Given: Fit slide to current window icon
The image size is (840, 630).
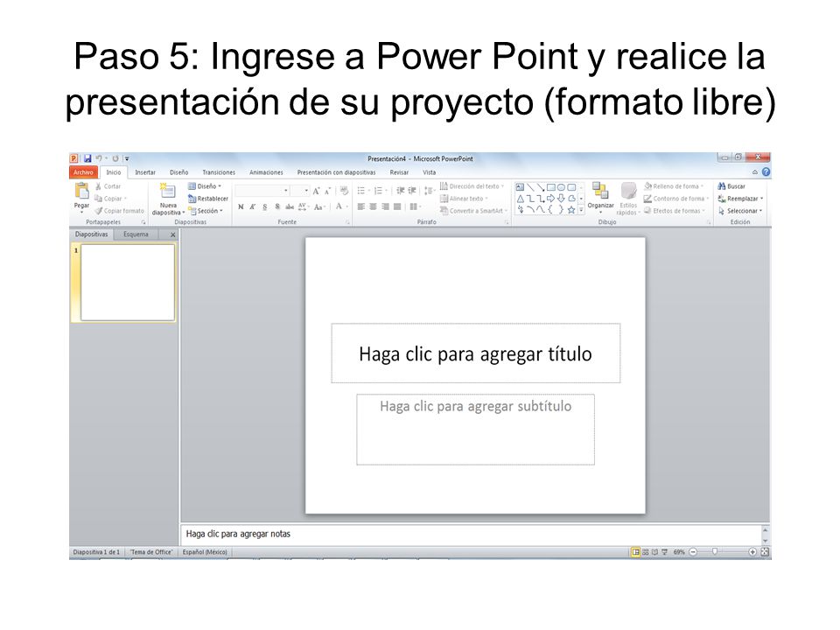Looking at the screenshot, I should (x=765, y=552).
